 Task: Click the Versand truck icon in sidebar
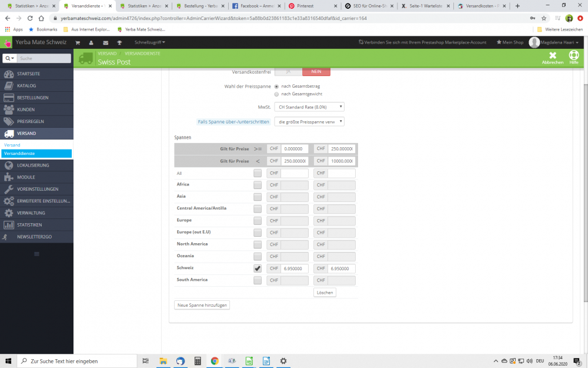[9, 134]
